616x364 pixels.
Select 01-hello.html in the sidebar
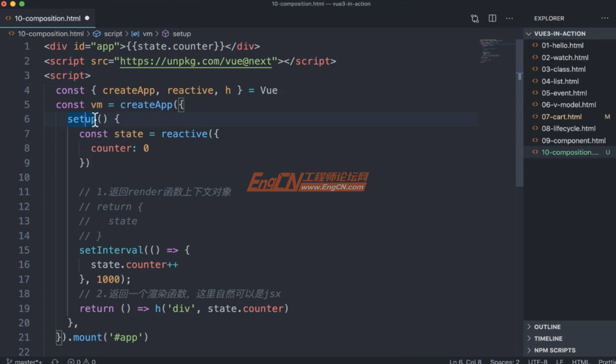point(563,45)
